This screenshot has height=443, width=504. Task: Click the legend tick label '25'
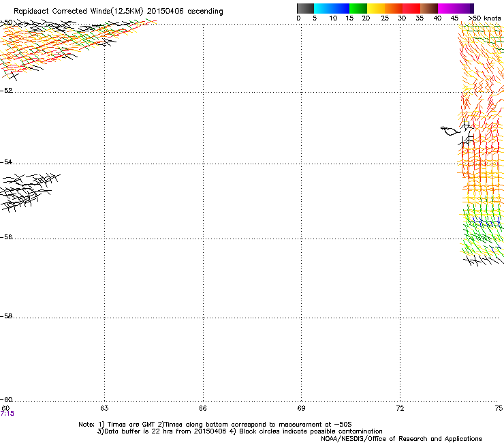[x=385, y=18]
